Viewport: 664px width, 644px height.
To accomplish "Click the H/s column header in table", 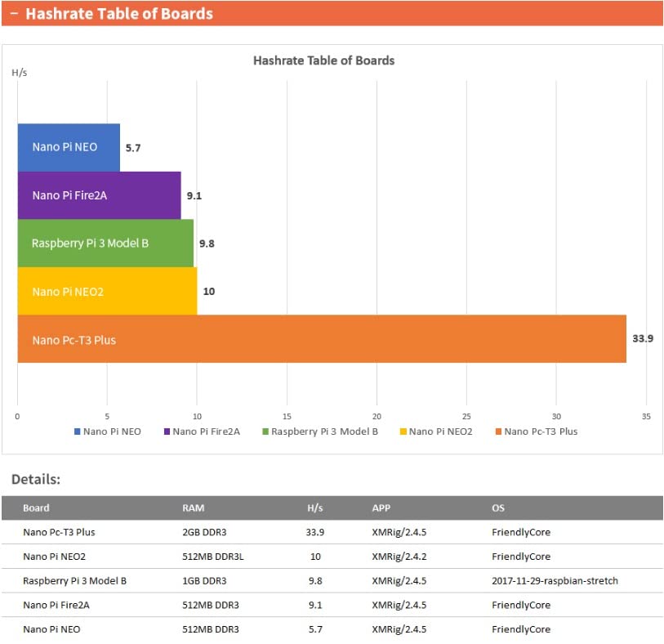I will (314, 508).
